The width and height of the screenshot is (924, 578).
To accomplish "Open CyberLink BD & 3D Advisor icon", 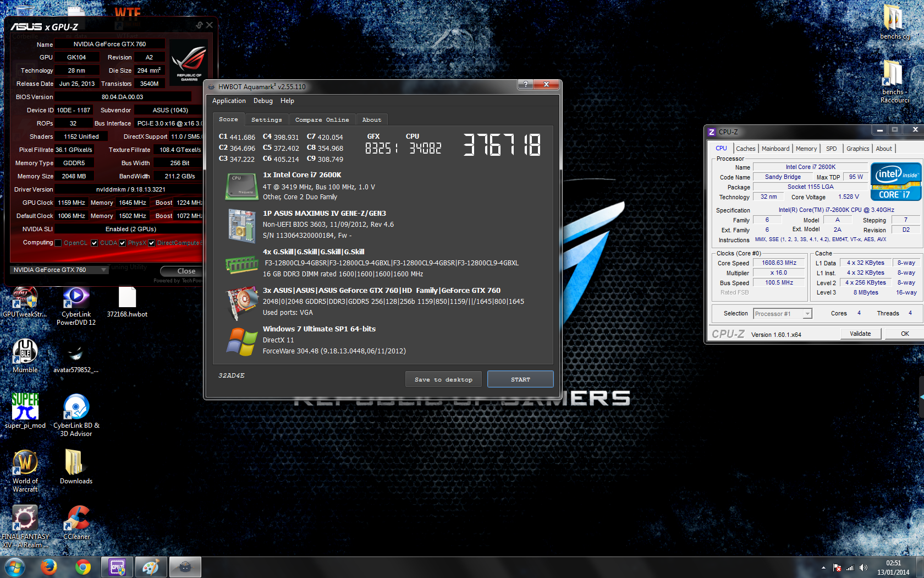I will 76,415.
